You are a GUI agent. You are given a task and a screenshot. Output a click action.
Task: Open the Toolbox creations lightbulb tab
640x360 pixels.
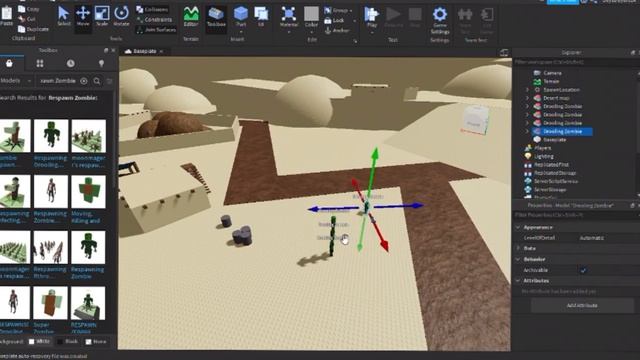coord(101,63)
